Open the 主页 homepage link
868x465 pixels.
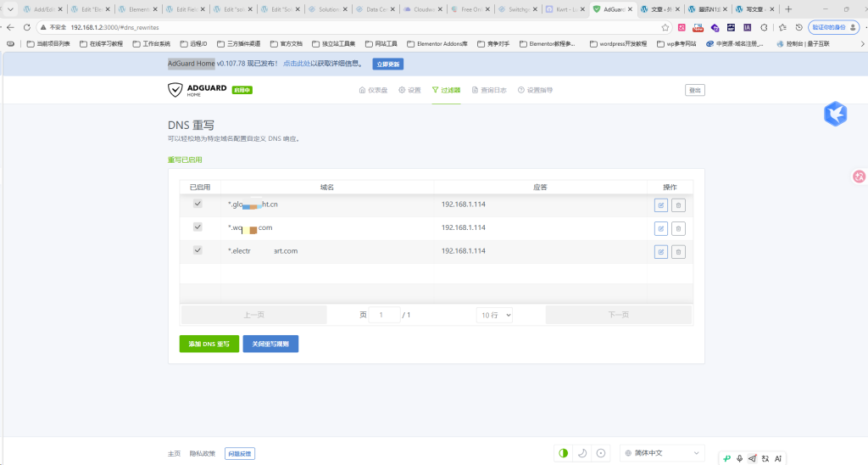pos(174,453)
